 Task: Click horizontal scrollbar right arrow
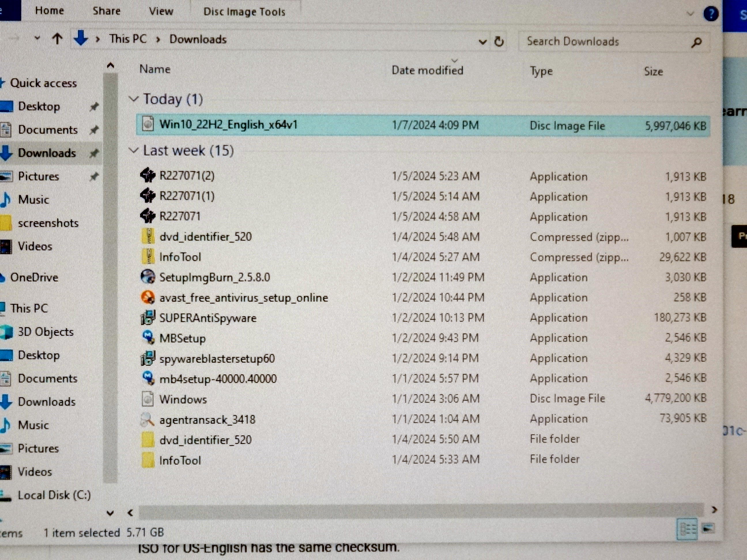click(x=714, y=510)
